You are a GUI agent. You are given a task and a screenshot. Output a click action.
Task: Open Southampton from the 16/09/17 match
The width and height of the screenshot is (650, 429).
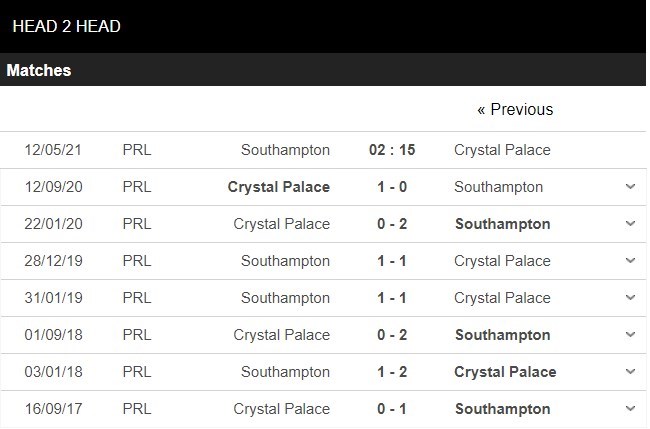click(502, 409)
